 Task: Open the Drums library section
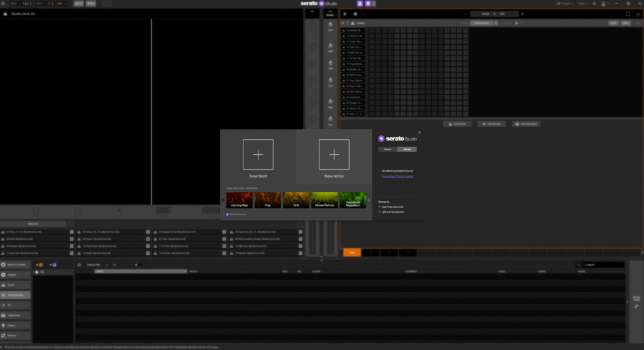[15, 285]
